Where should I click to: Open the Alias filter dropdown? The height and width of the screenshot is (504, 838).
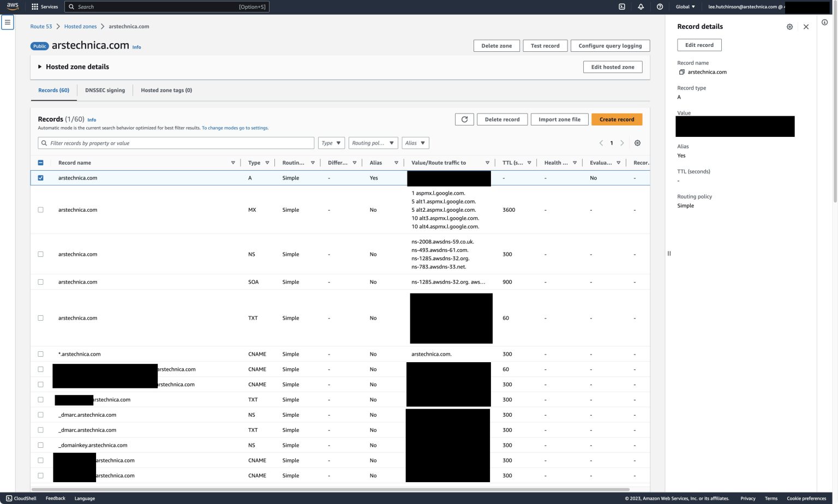coord(415,143)
